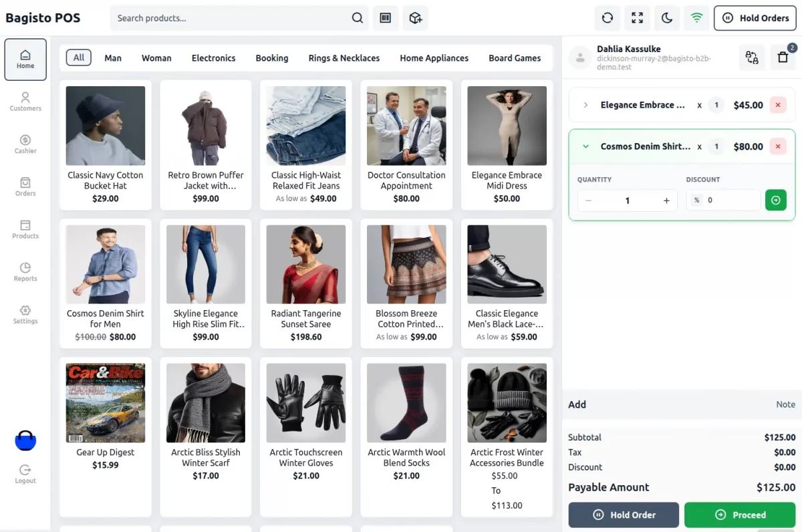Open Hold Orders in top bar
This screenshot has width=802, height=532.
point(755,18)
